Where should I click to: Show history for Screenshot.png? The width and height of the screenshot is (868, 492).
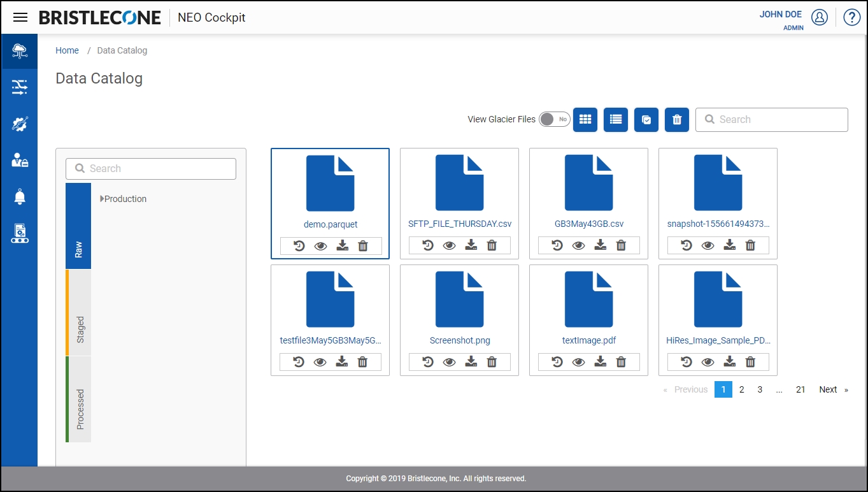click(428, 362)
